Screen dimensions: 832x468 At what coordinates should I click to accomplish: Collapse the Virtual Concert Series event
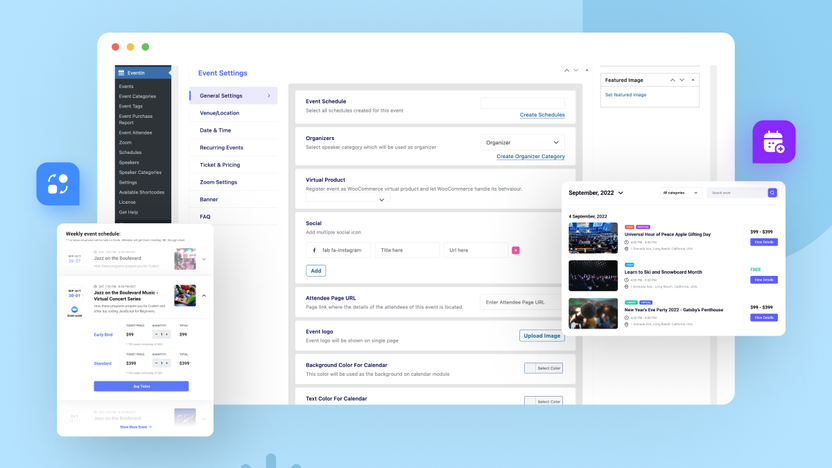pyautogui.click(x=204, y=296)
